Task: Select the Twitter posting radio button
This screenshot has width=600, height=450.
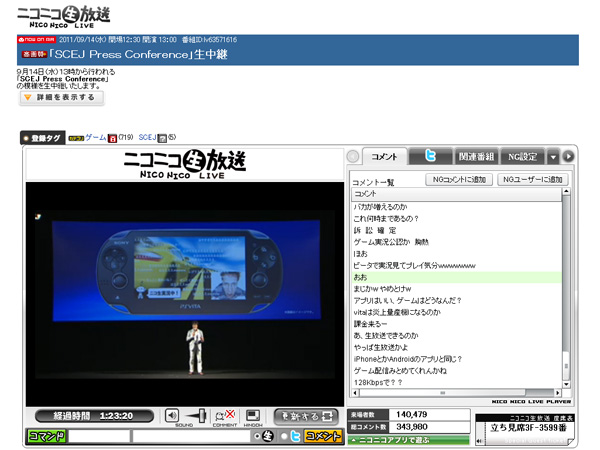Action: coord(283,436)
